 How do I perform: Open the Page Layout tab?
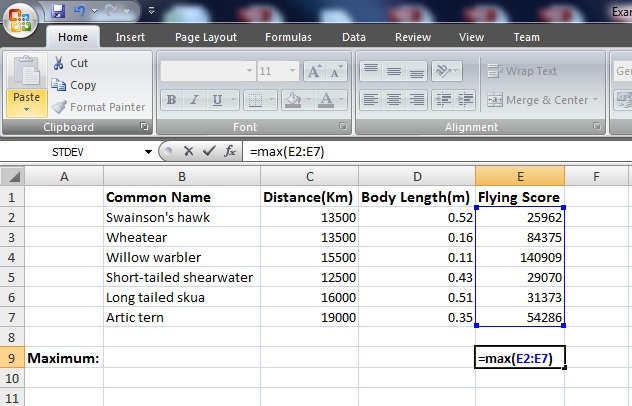pyautogui.click(x=206, y=37)
